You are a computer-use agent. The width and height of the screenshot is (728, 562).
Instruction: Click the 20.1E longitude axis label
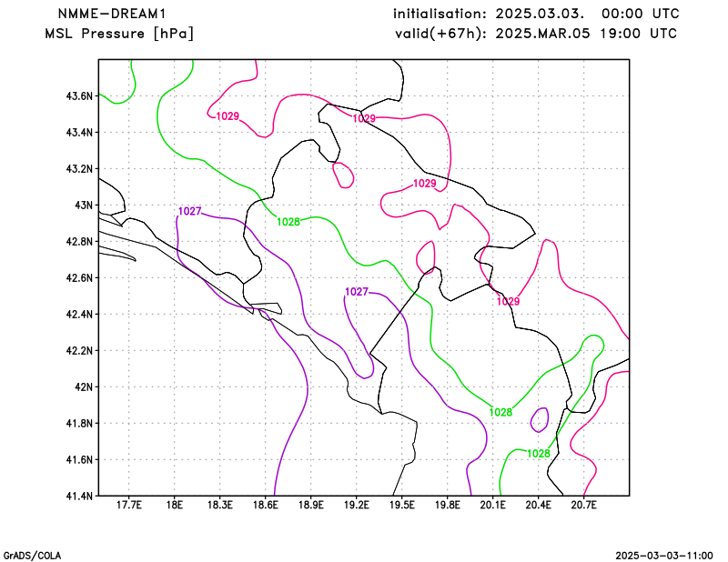492,505
